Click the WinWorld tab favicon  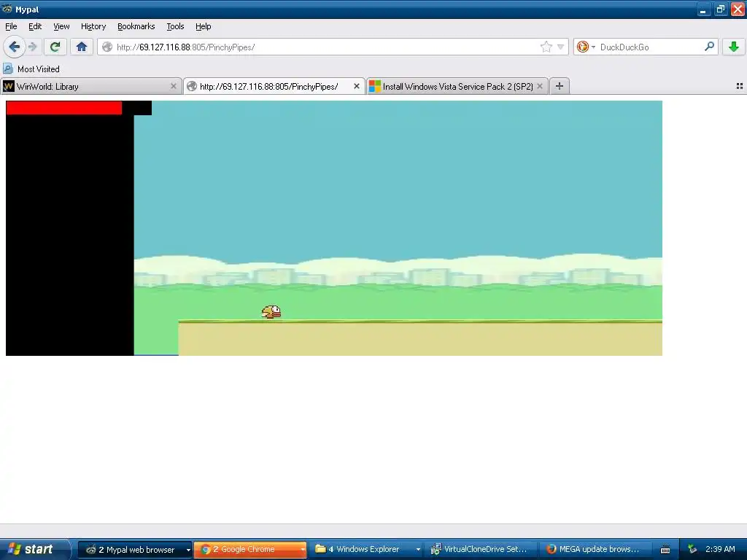coord(8,86)
